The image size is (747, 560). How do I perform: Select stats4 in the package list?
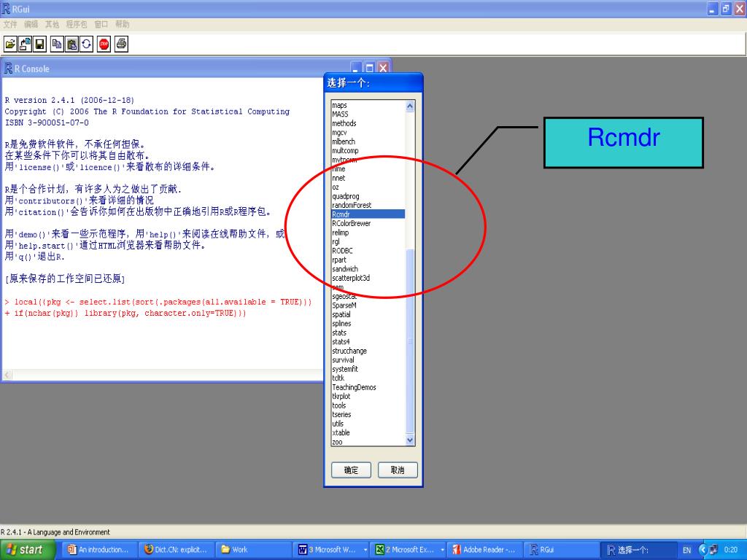[368, 341]
